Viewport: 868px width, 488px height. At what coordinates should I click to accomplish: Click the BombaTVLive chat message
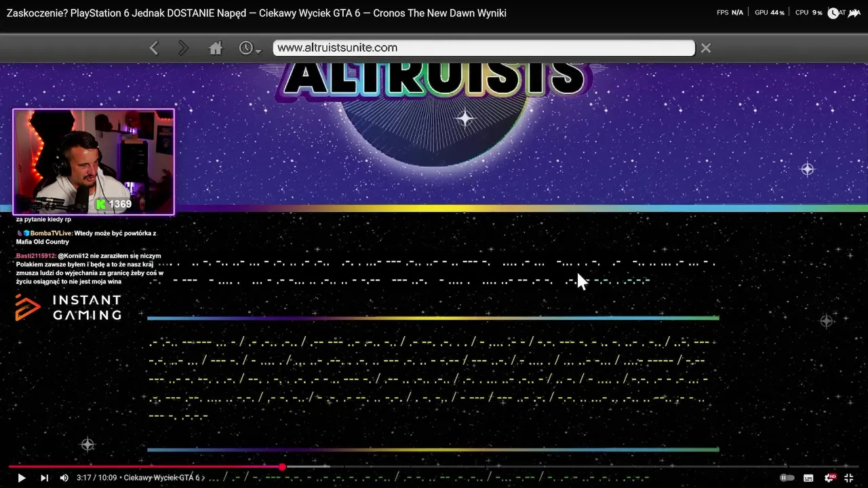[86, 237]
